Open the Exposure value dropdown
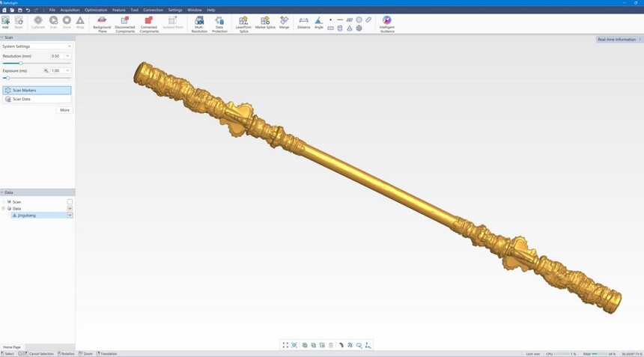Image resolution: width=644 pixels, height=357 pixels. pos(67,70)
